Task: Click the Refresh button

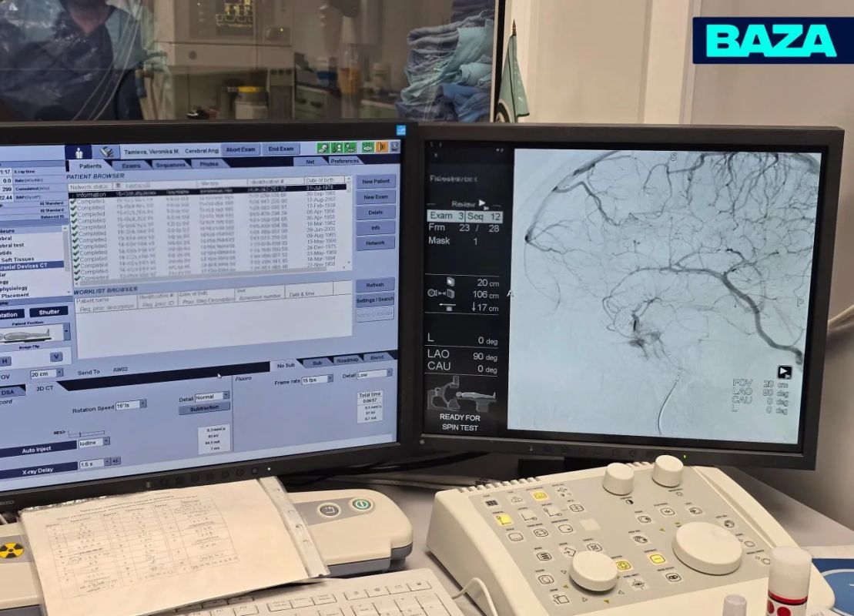Action: 375,285
